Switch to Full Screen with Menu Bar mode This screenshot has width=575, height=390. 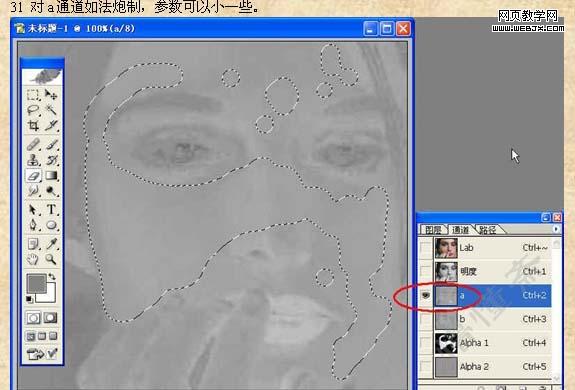42,336
